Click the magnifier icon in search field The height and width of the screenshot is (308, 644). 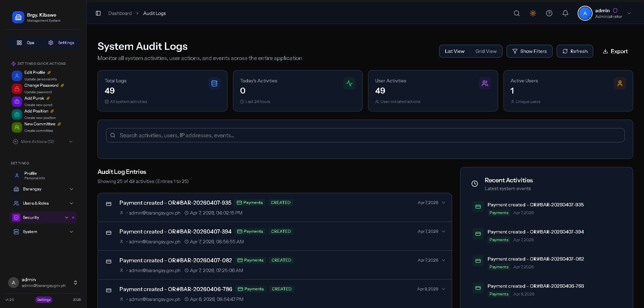point(113,135)
